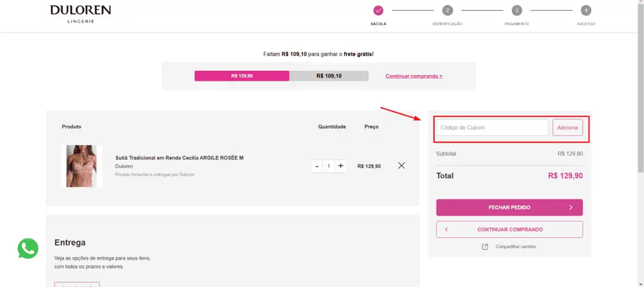
Task: Click the Adicionar coupon button
Action: pos(568,127)
